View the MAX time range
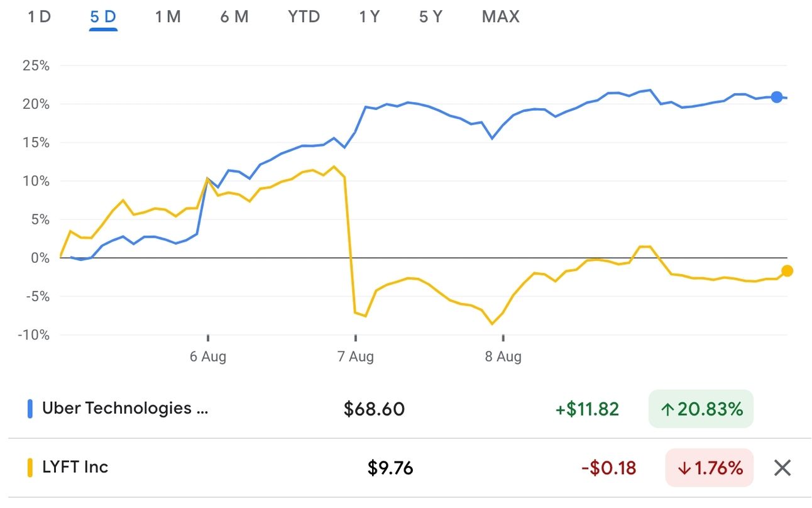 click(500, 17)
